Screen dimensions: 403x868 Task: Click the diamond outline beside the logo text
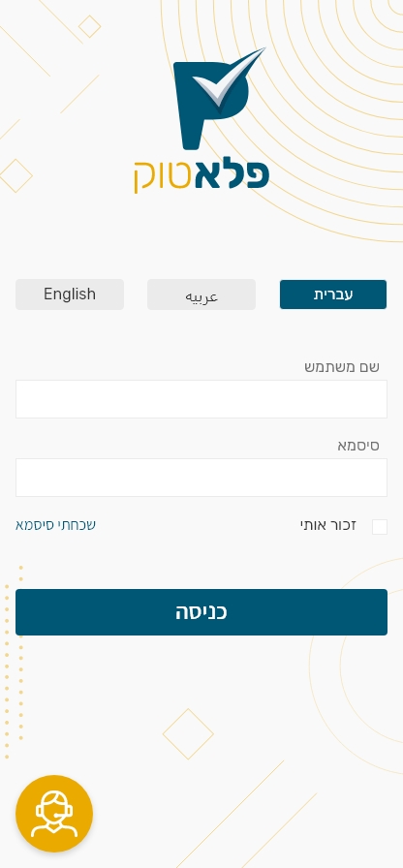coord(15,176)
